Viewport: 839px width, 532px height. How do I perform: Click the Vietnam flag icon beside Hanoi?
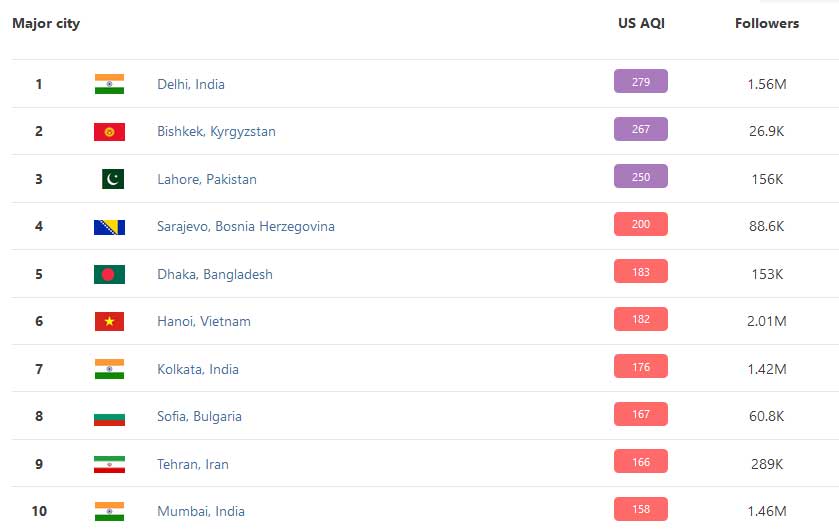tap(109, 321)
